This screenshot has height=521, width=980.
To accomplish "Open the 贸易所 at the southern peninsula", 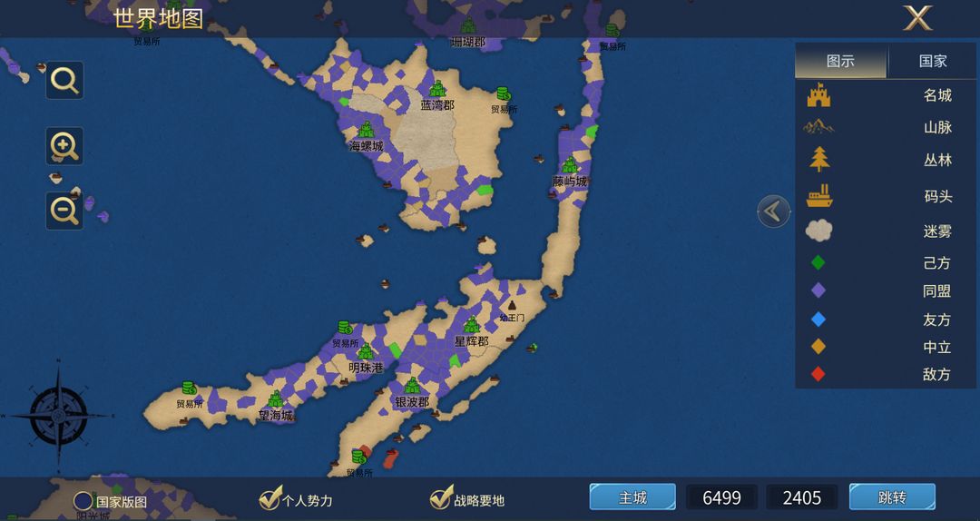I will (x=358, y=457).
